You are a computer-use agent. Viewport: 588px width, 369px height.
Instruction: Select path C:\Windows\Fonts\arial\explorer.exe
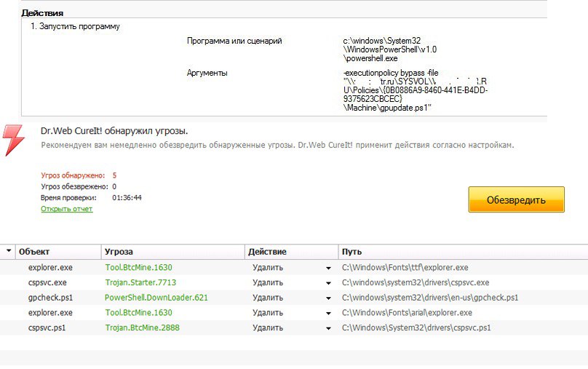[x=407, y=312]
